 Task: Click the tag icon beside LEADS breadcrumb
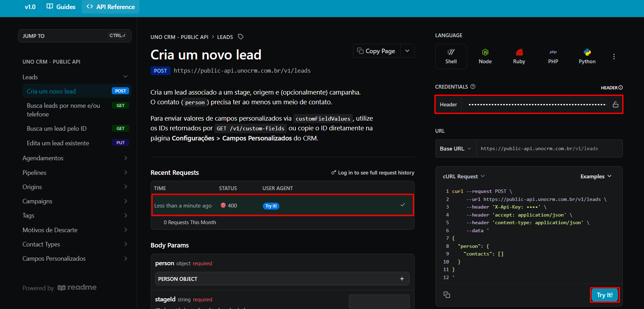241,37
